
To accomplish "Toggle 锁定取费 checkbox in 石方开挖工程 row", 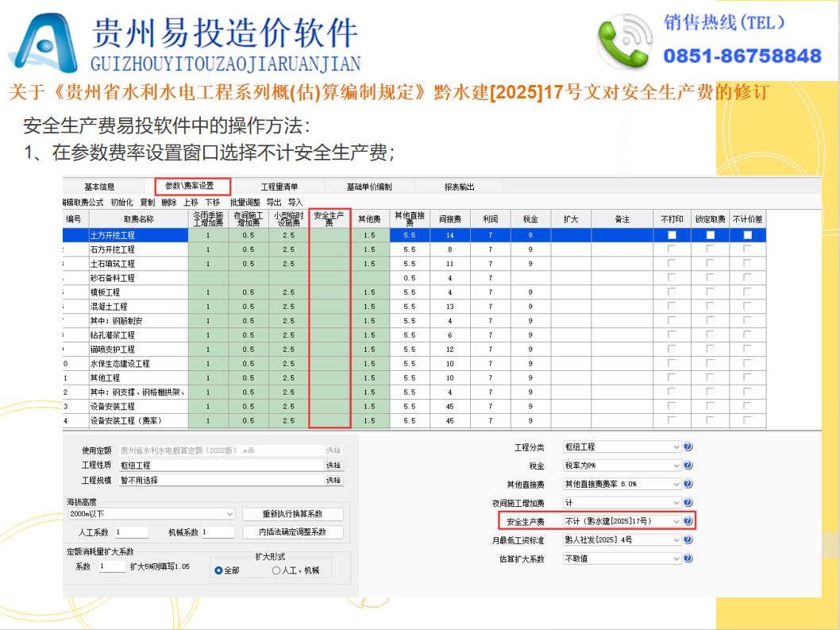I will pyautogui.click(x=710, y=249).
